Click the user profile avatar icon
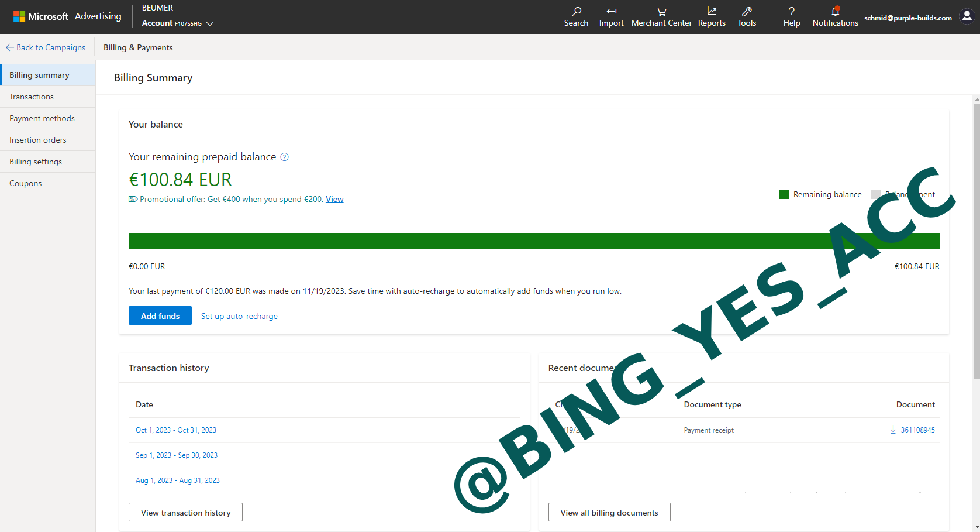The image size is (980, 532). [x=967, y=17]
